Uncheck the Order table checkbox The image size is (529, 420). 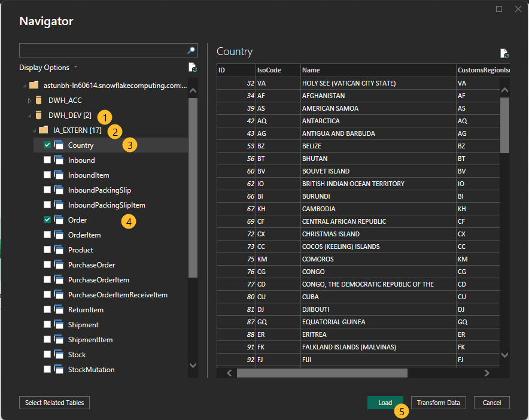(x=47, y=220)
